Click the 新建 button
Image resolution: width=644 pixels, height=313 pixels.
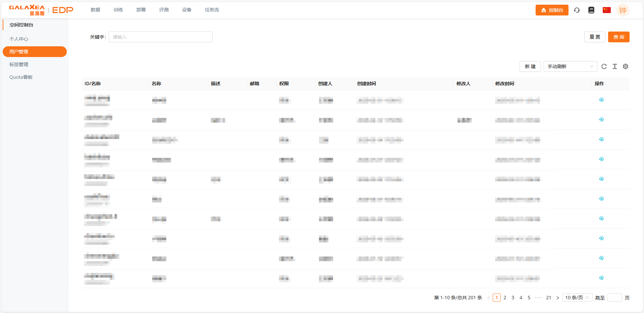tap(530, 66)
